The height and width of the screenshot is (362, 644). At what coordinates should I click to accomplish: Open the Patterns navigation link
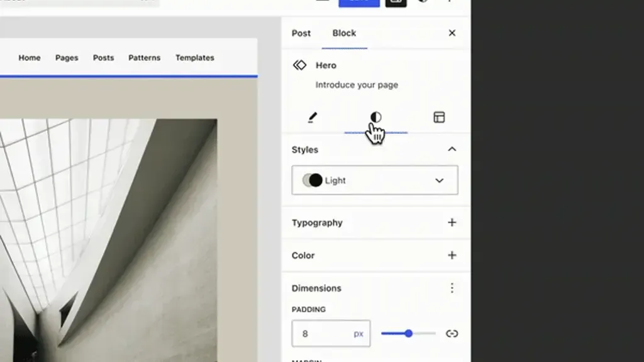(144, 58)
